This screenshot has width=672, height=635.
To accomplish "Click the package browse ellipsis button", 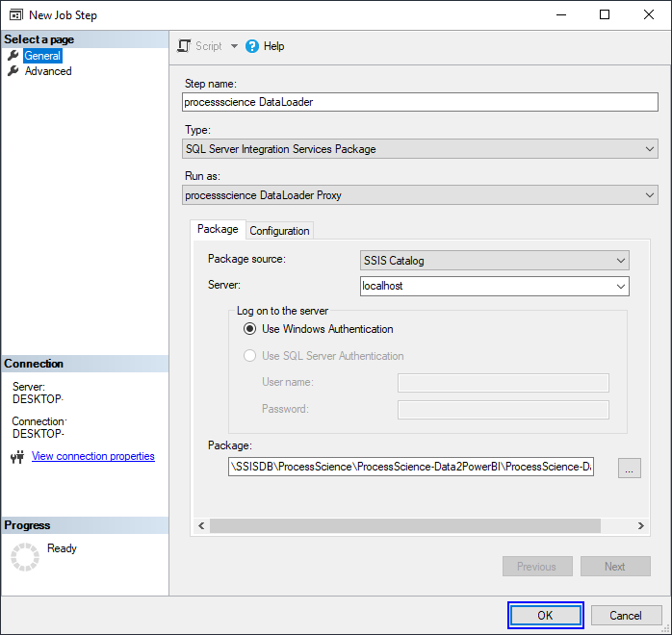I will click(x=629, y=468).
